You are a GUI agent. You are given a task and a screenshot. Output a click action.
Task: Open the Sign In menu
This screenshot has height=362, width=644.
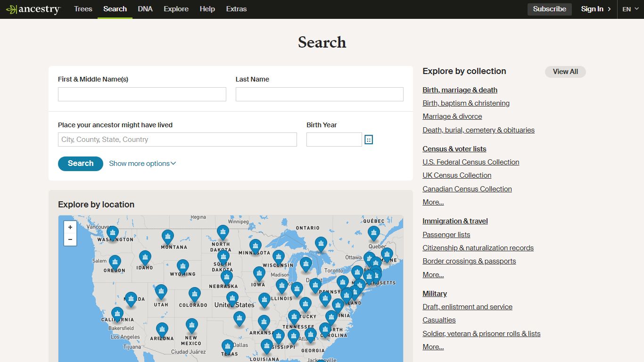point(596,9)
